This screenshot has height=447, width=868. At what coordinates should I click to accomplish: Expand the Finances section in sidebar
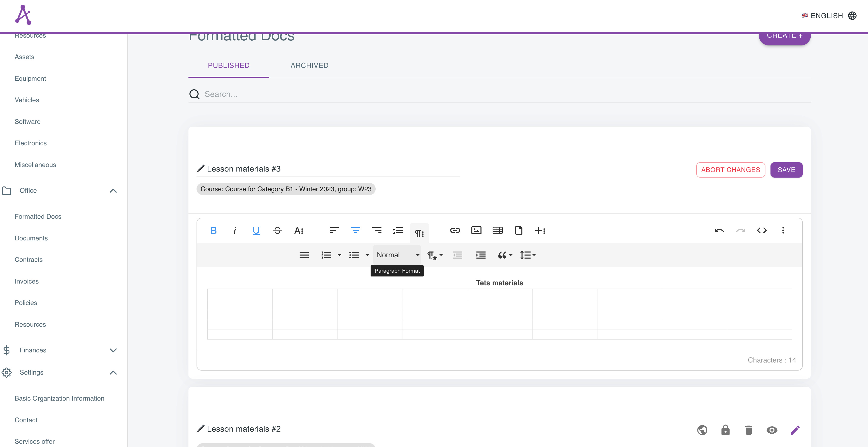point(113,350)
